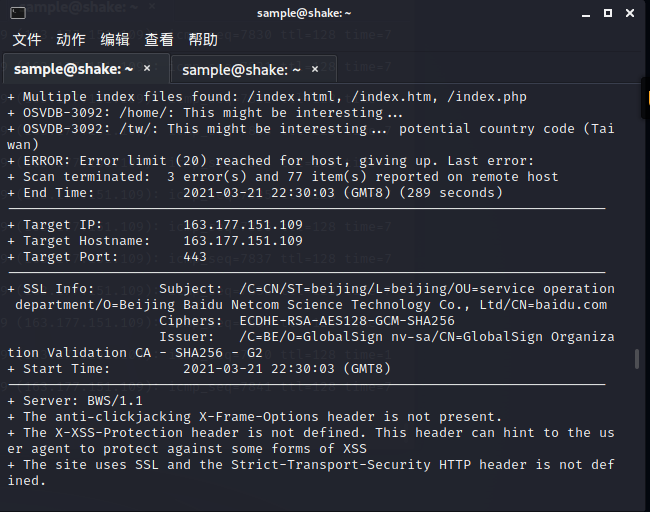Click the terminal's vertical scrollbar handle

637,360
